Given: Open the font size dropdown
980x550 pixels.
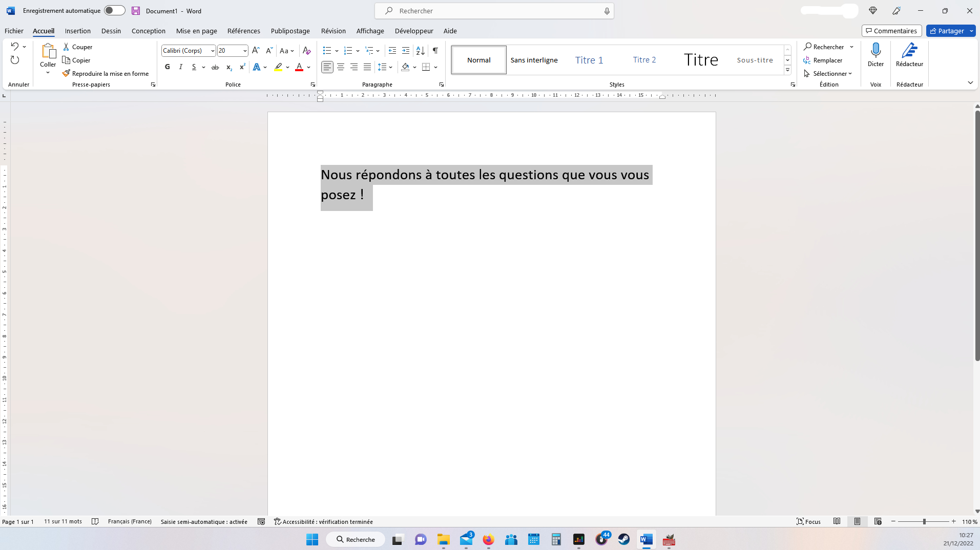Looking at the screenshot, I should coord(245,51).
